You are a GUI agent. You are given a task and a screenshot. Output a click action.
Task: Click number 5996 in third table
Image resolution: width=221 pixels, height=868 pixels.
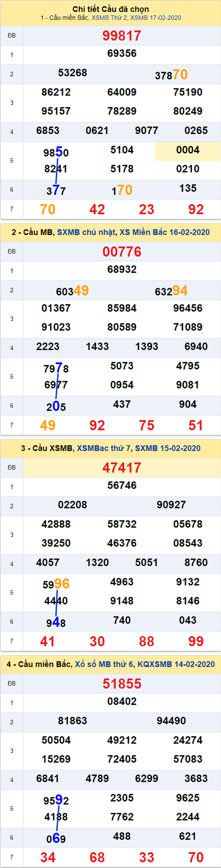(56, 584)
